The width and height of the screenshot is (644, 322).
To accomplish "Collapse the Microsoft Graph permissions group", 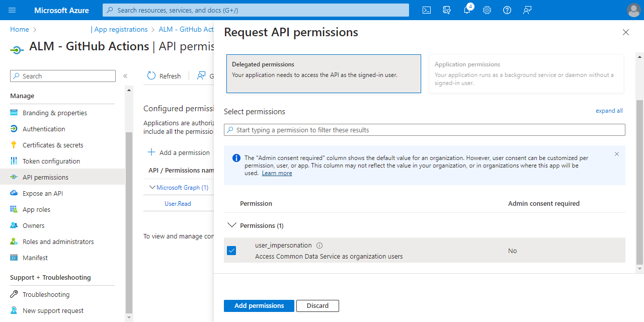I will [x=152, y=187].
